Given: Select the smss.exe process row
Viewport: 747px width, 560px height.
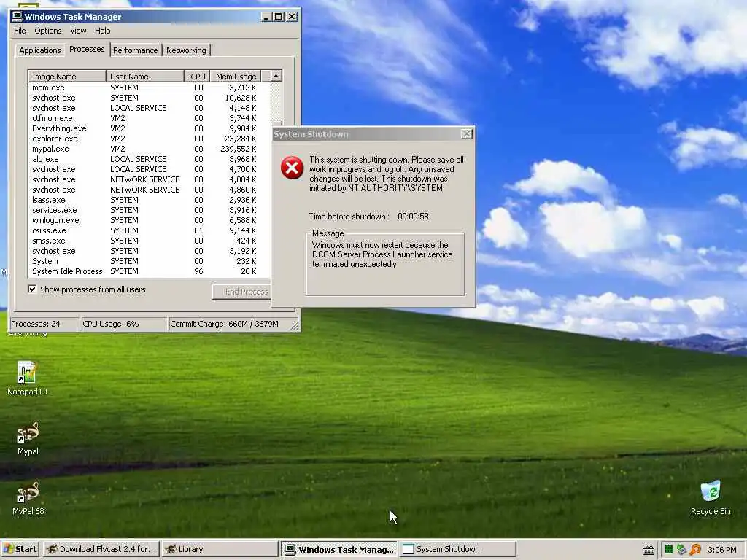Looking at the screenshot, I should (149, 241).
